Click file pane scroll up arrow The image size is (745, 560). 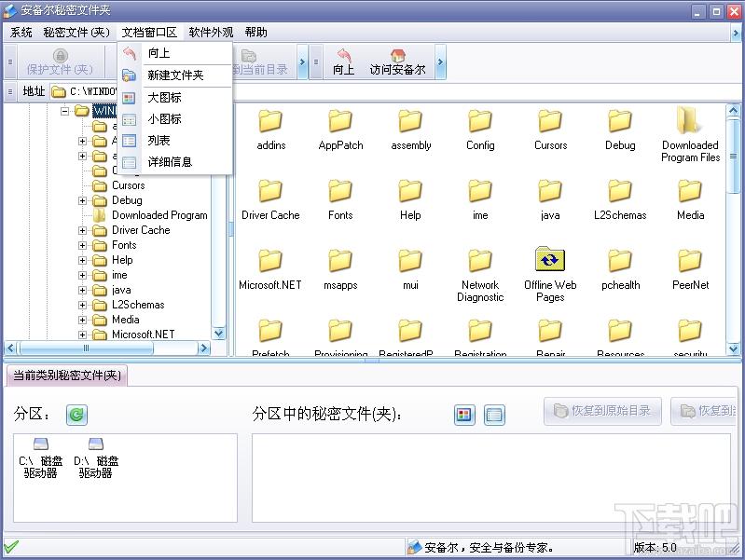pos(734,111)
